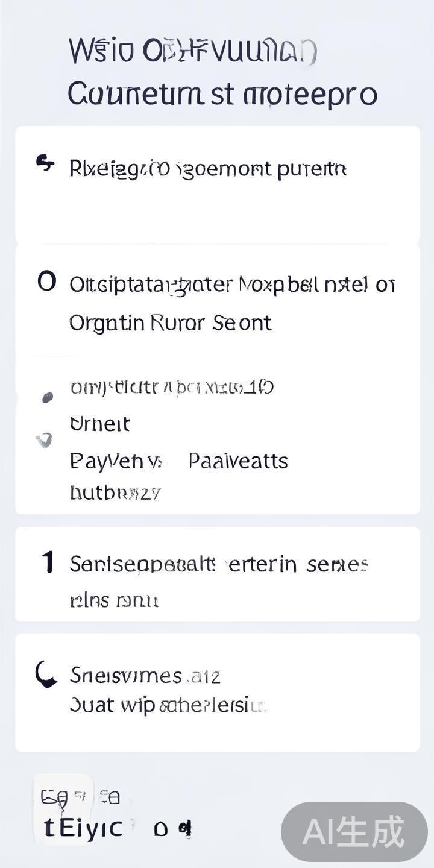The image size is (434, 868).
Task: Click the 'Juat wip' subtitle line
Action: pos(167,705)
